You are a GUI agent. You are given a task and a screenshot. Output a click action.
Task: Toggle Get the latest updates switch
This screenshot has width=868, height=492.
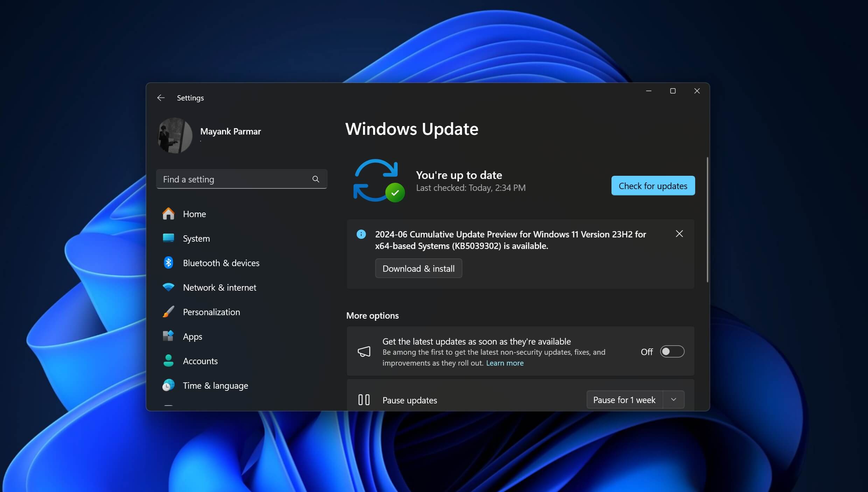[672, 352]
